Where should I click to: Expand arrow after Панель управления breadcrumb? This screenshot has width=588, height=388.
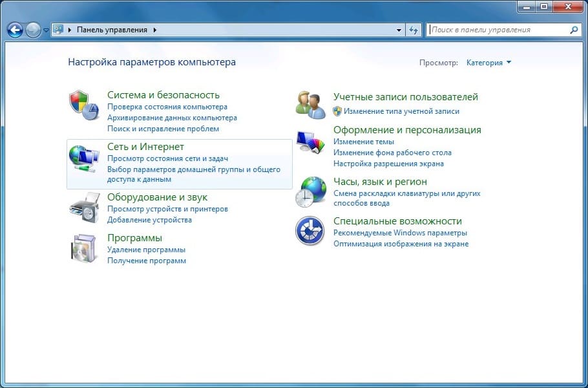tap(155, 30)
